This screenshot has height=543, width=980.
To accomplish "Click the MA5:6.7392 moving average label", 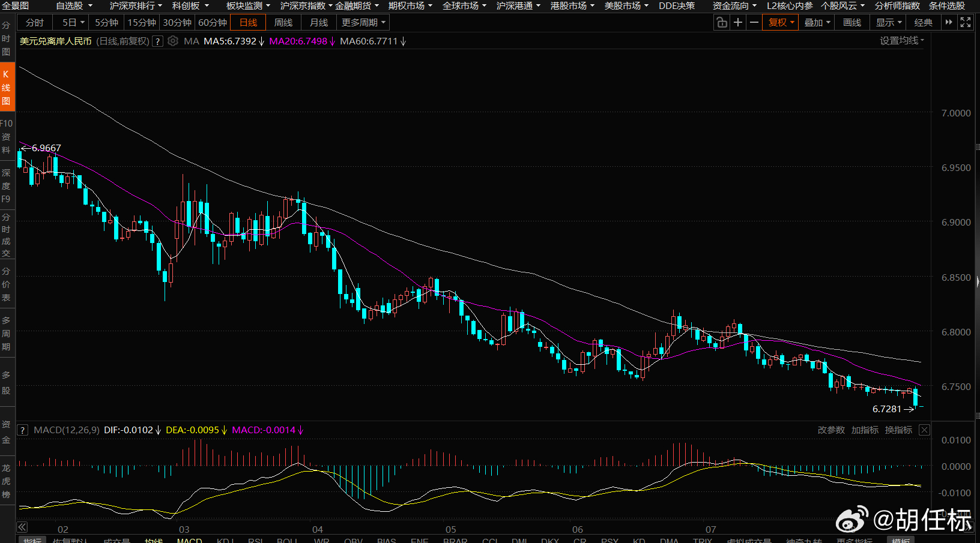I will (x=234, y=41).
